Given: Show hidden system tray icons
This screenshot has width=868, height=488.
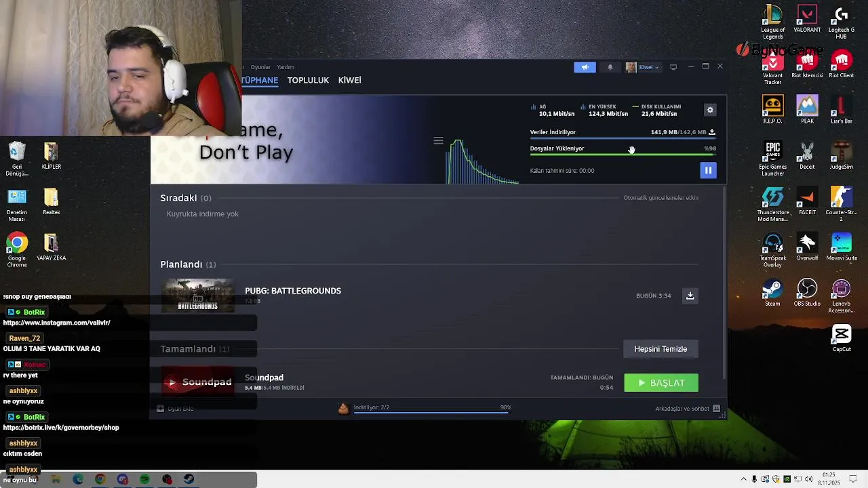Looking at the screenshot, I should 743,479.
